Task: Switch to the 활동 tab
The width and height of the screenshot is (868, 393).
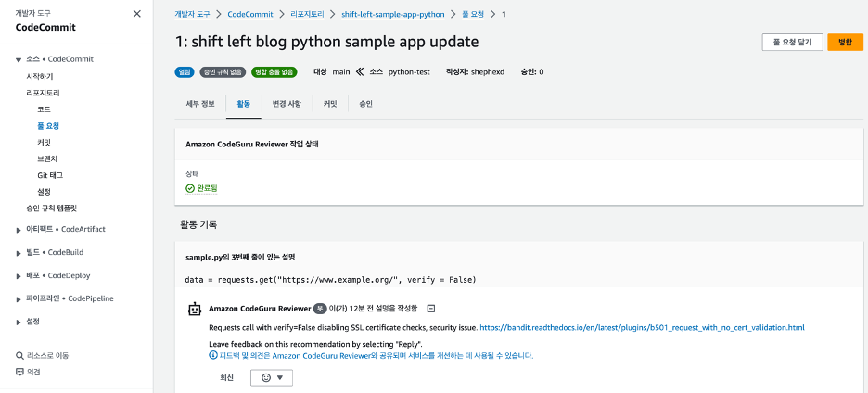Action: point(244,104)
